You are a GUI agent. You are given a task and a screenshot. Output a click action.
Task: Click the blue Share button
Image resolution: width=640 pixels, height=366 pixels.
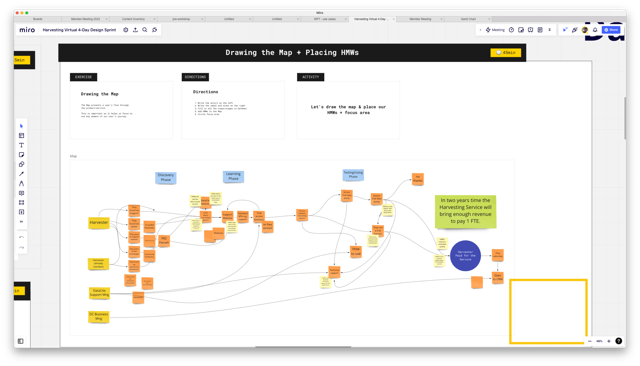click(611, 30)
